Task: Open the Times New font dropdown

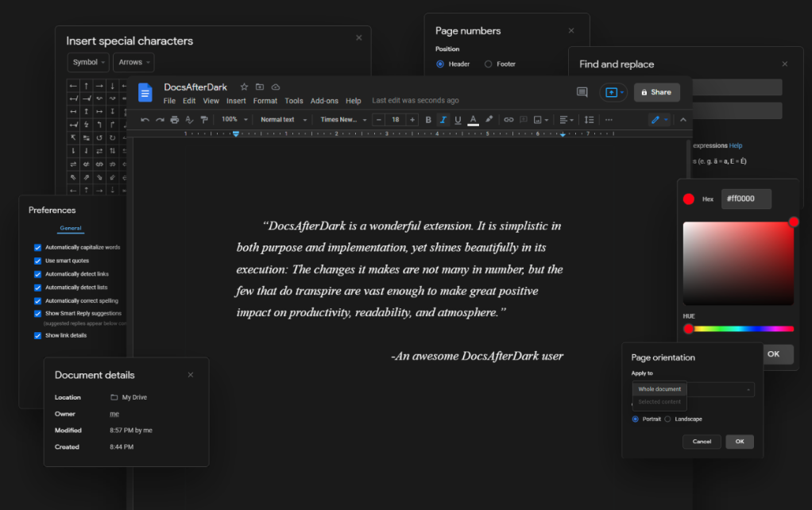Action: click(x=343, y=120)
